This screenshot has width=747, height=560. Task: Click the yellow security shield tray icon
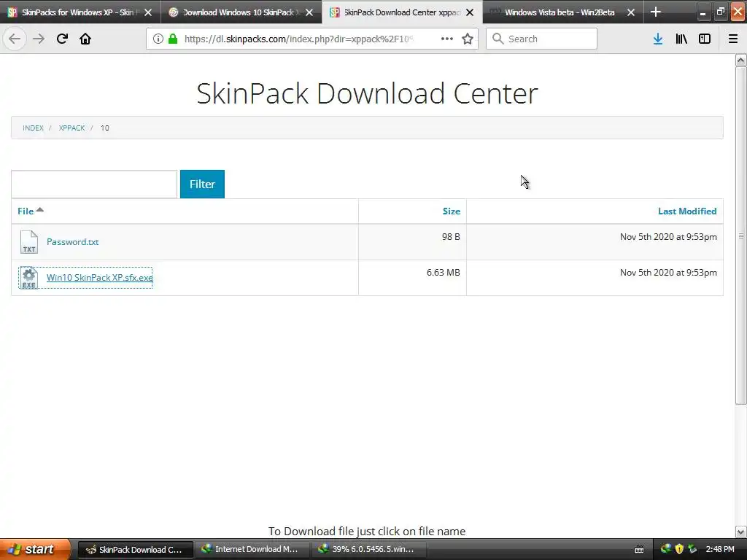pyautogui.click(x=679, y=549)
